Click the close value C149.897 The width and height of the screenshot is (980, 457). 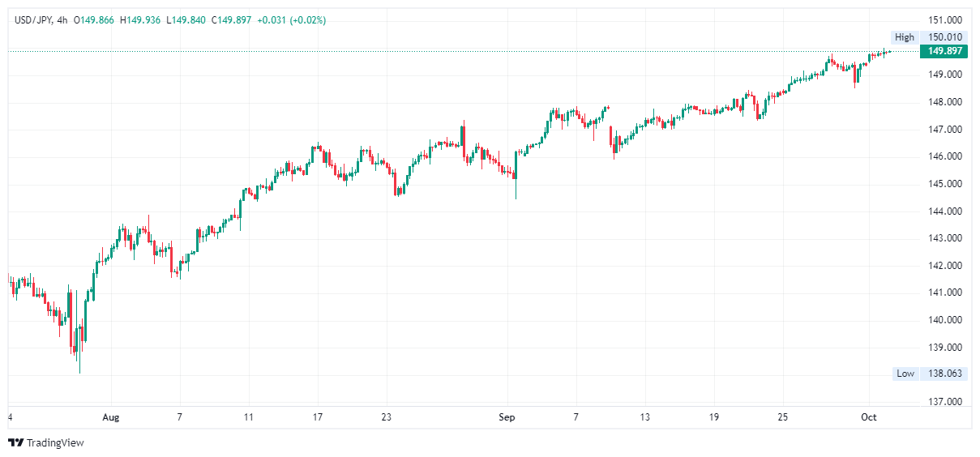pyautogui.click(x=232, y=20)
